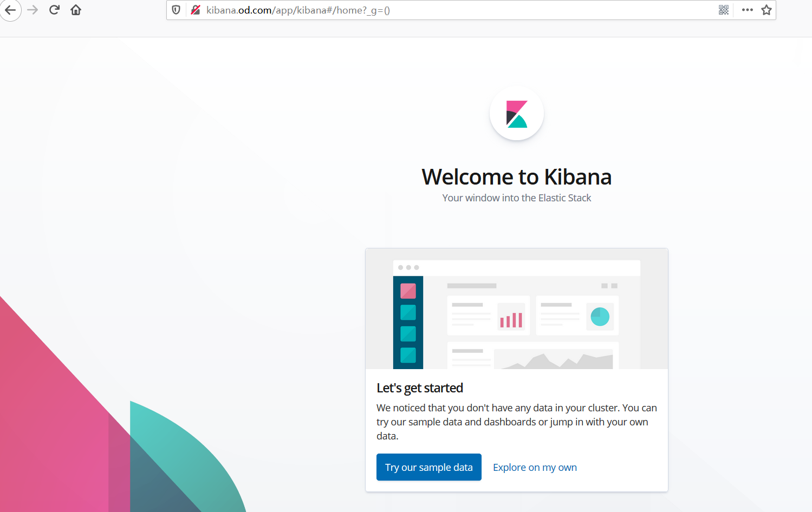This screenshot has height=512, width=812.
Task: Click 'Your window into the Elastic Stack' text
Action: tap(517, 198)
